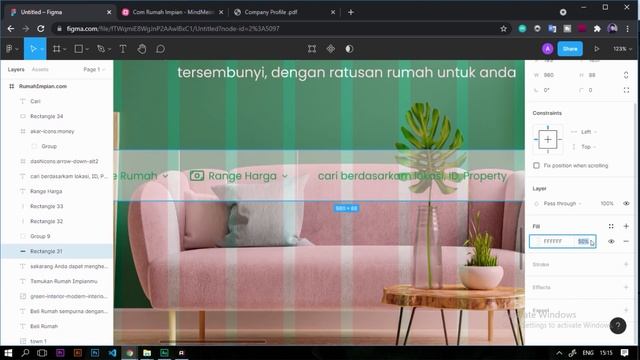Open the Move tool dropdown arrow
The height and width of the screenshot is (360, 640).
[42, 49]
